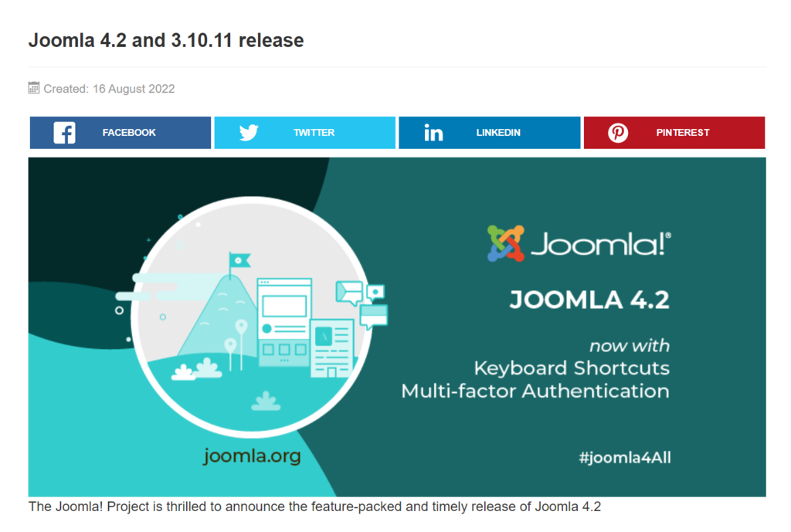
Task: Click the LinkedIn "in" icon
Action: pyautogui.click(x=433, y=132)
